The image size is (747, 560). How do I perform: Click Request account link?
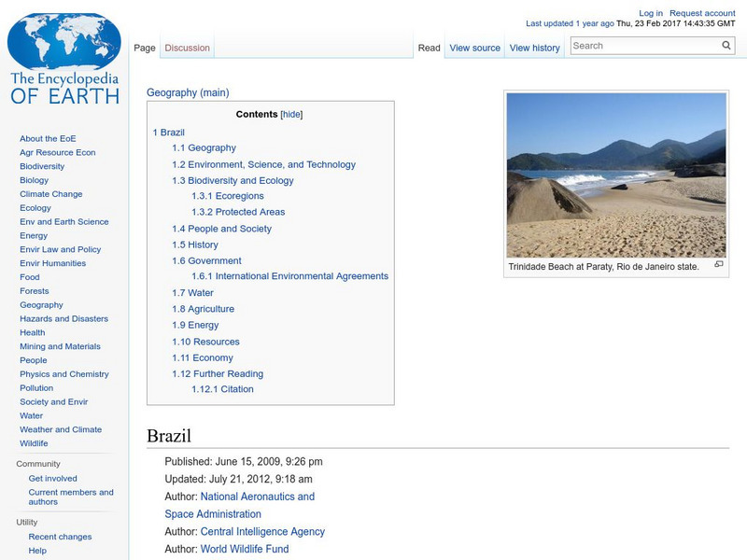point(702,13)
